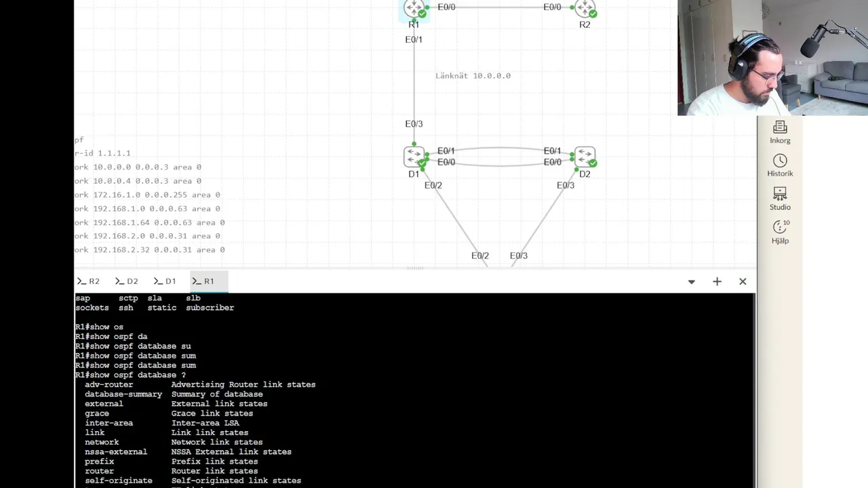The image size is (868, 488).
Task: Close the console panel
Action: point(743,281)
